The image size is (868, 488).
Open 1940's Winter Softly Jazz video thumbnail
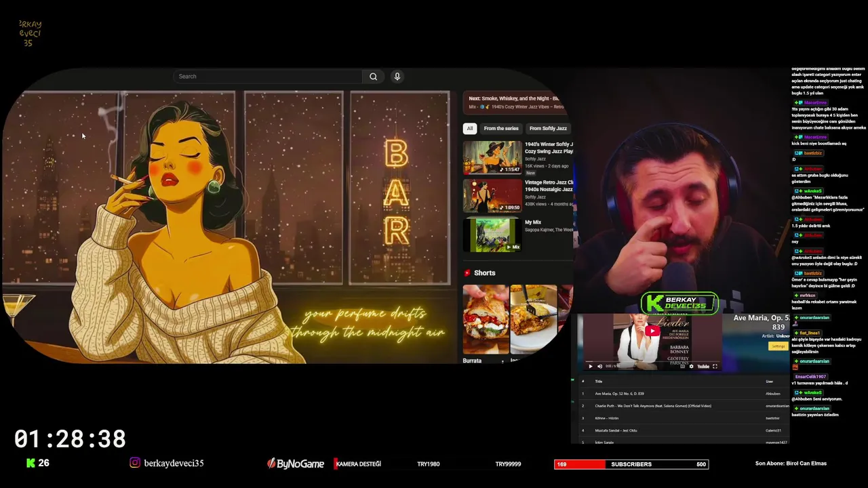click(x=493, y=158)
